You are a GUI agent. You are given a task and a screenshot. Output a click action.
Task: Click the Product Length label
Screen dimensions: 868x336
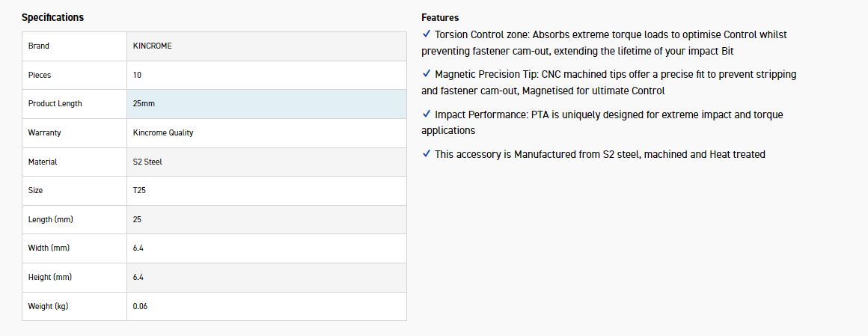[x=55, y=104]
